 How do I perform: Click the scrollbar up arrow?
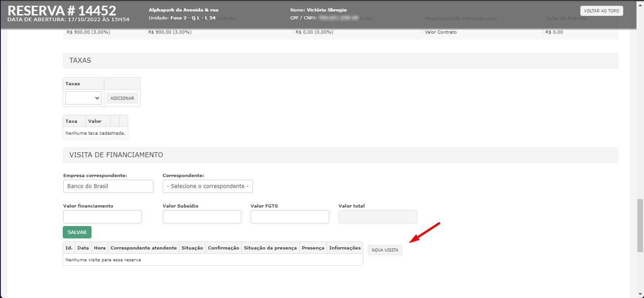pos(640,4)
